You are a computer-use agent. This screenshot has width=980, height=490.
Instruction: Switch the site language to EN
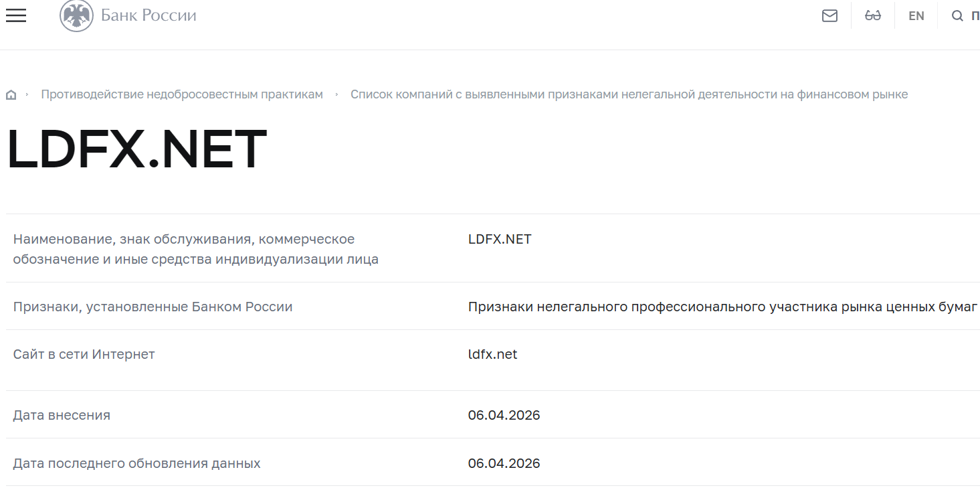916,15
